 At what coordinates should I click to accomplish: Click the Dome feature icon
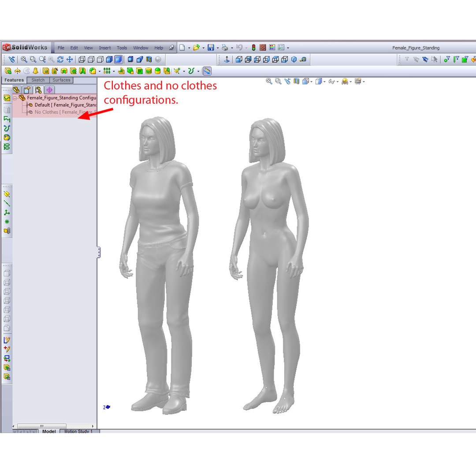point(157,71)
